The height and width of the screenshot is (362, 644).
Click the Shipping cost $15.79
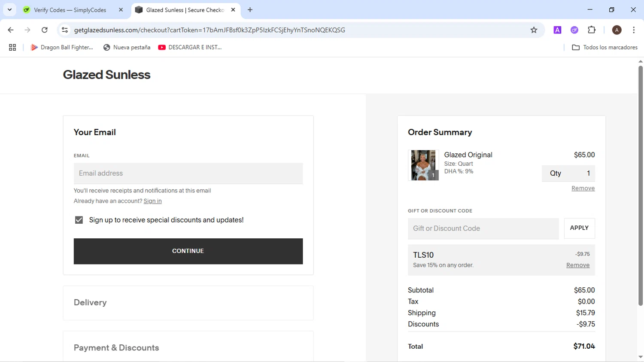point(586,313)
